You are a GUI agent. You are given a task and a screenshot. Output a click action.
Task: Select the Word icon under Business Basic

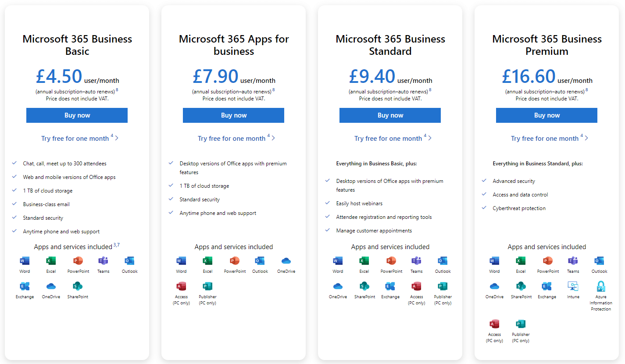[25, 261]
